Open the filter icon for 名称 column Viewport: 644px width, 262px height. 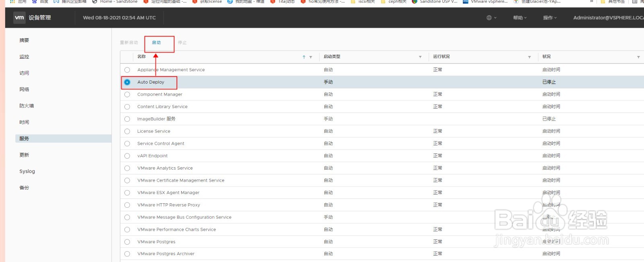coord(311,57)
